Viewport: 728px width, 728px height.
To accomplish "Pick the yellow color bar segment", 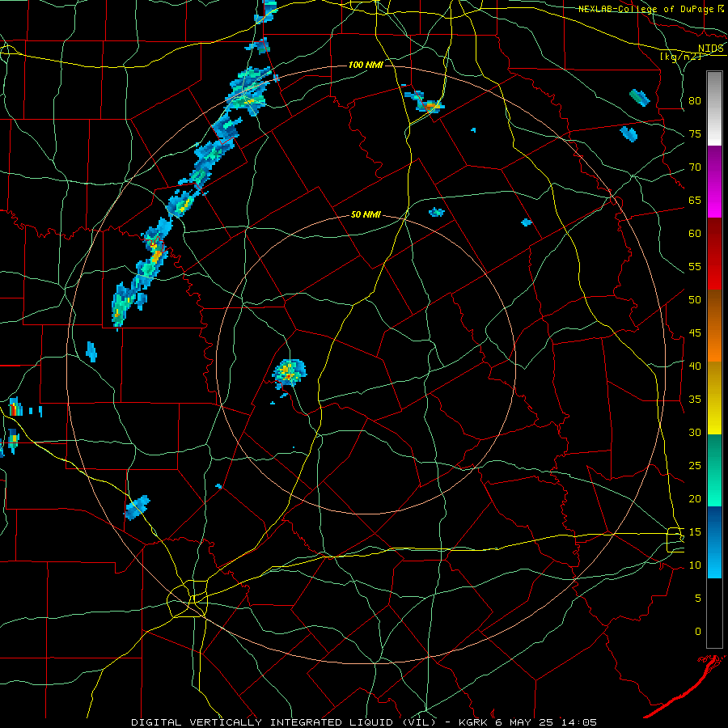I will point(714,398).
